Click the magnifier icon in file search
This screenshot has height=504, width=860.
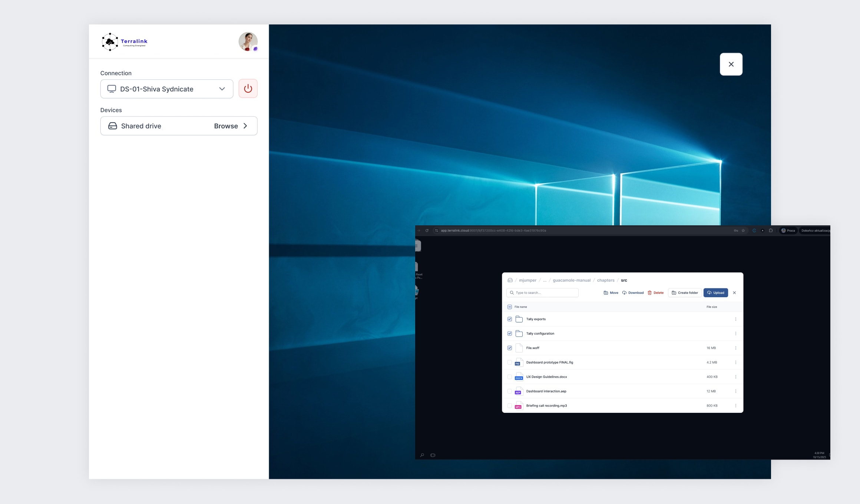click(x=512, y=293)
